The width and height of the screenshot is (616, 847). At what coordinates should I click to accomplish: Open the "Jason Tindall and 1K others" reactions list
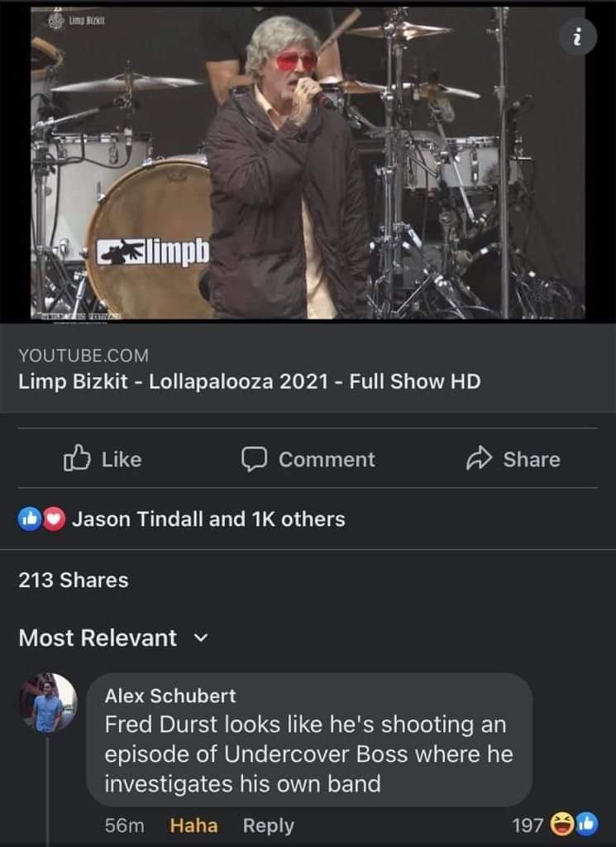click(208, 519)
